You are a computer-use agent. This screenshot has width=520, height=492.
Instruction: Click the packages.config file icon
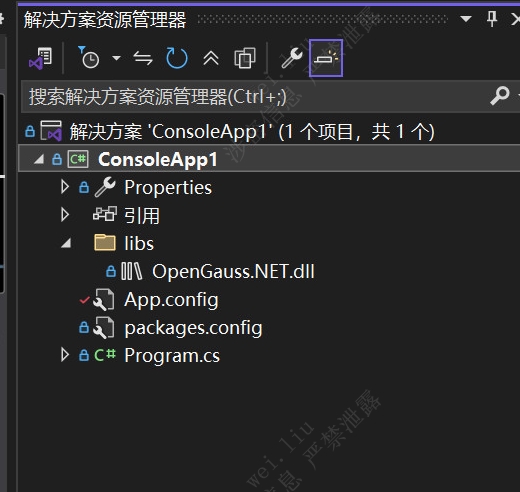click(104, 328)
